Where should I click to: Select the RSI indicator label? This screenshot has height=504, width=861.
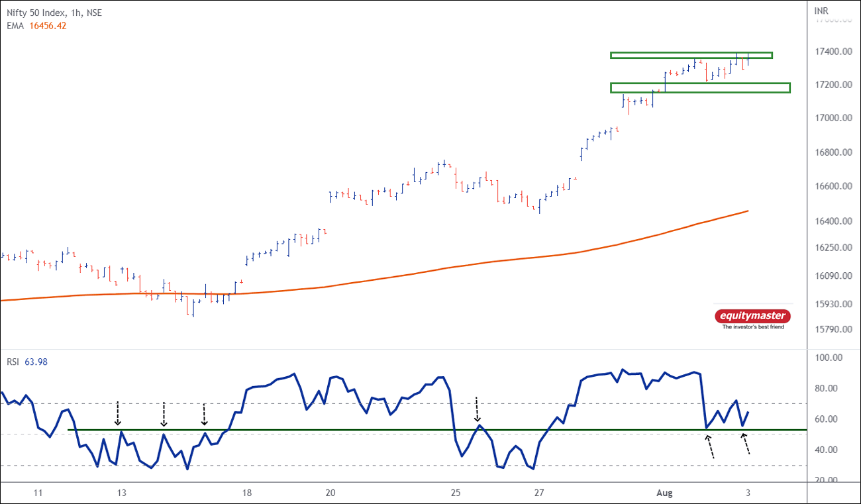(x=13, y=362)
